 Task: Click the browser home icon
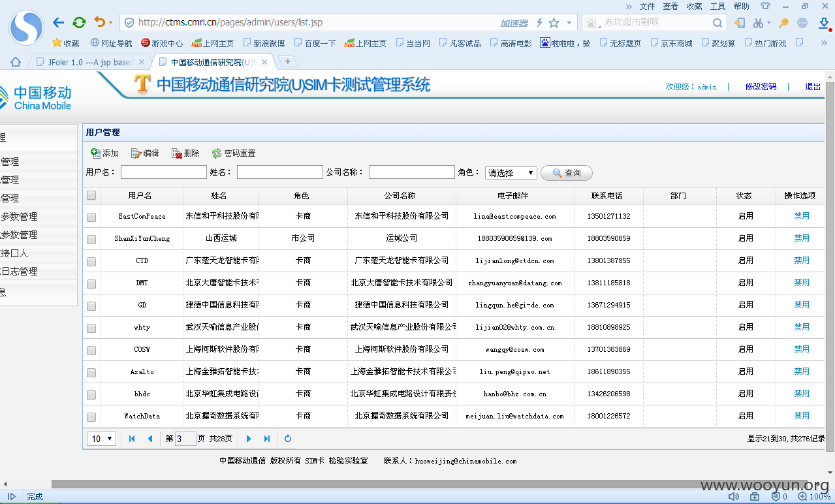tap(16, 62)
